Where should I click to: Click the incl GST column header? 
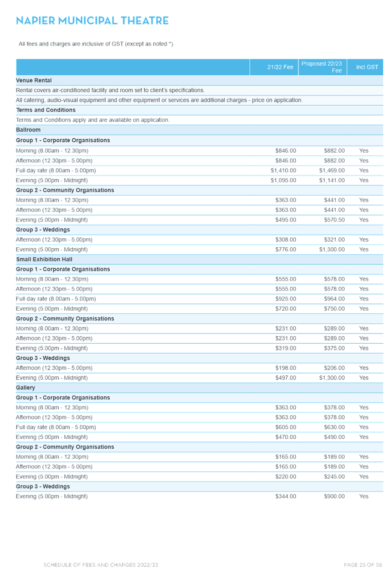(367, 67)
